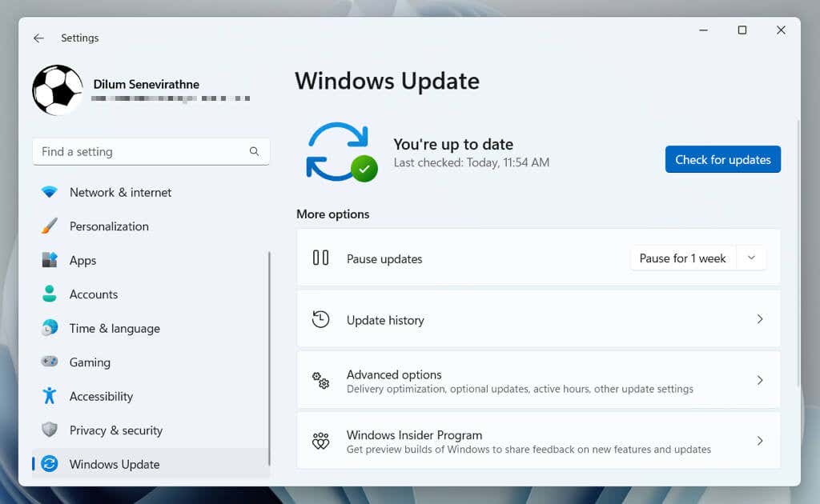Screen dimensions: 820x504
Task: Expand Update history via its chevron
Action: (760, 319)
